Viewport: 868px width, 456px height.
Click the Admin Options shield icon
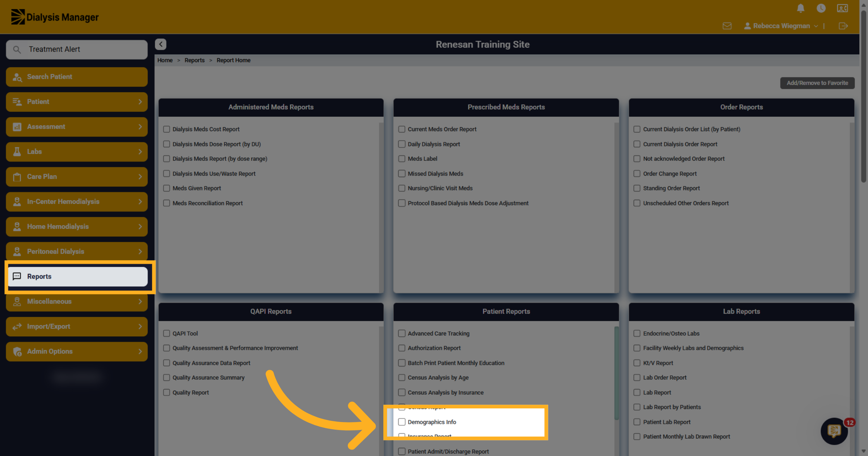tap(17, 352)
